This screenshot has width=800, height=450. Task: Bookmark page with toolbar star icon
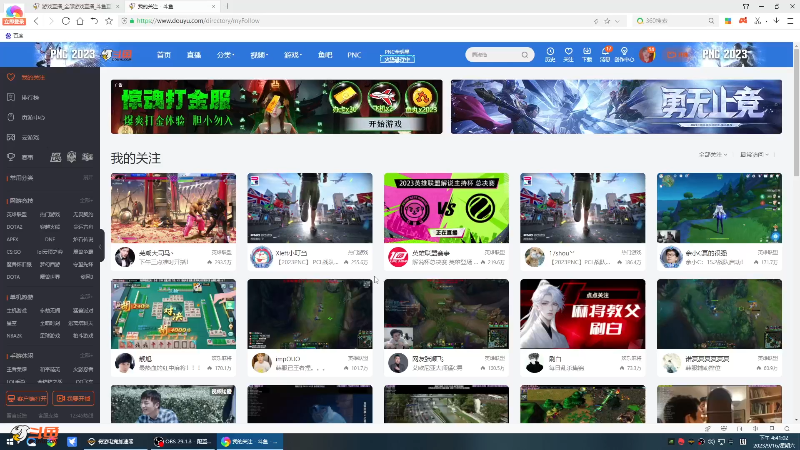[109, 21]
